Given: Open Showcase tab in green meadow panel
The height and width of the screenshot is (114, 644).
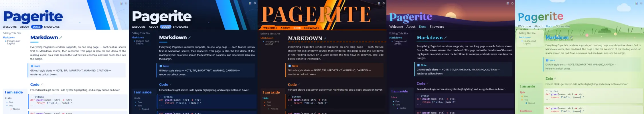Looking at the screenshot, I should point(563,26).
